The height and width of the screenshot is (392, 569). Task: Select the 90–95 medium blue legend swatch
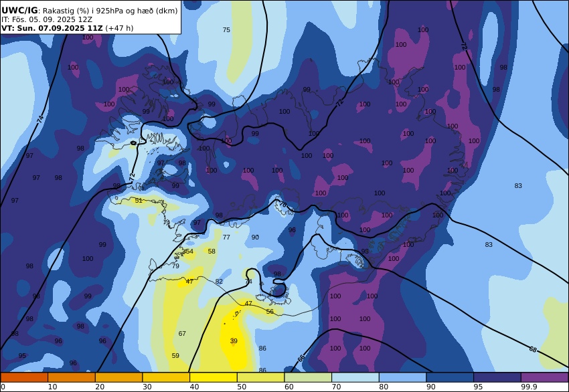point(450,377)
